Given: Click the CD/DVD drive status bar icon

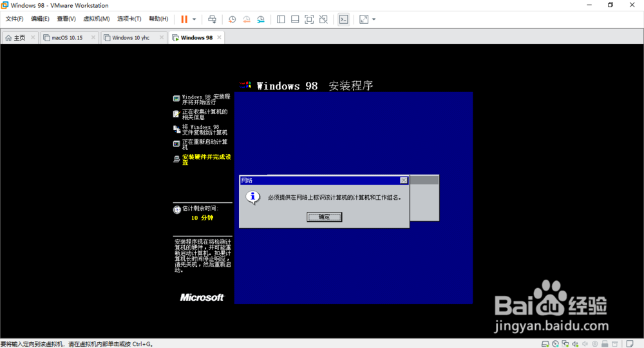Looking at the screenshot, I should pos(555,344).
